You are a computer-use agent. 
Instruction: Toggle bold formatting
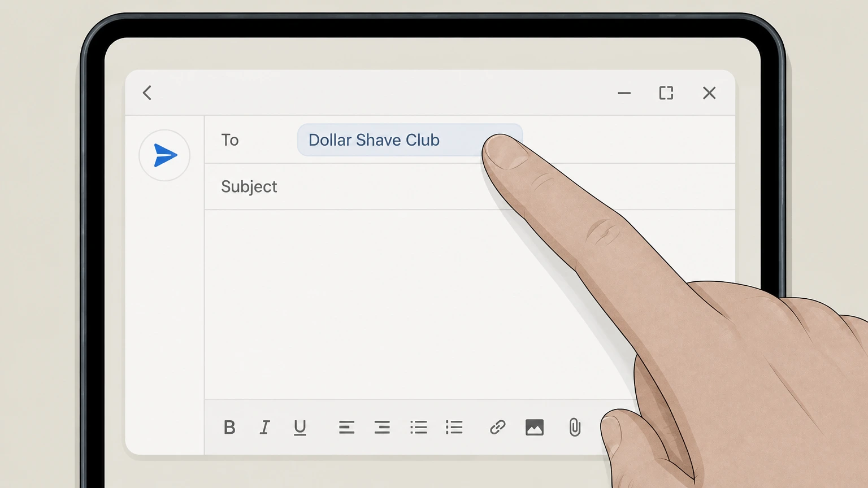(x=229, y=428)
